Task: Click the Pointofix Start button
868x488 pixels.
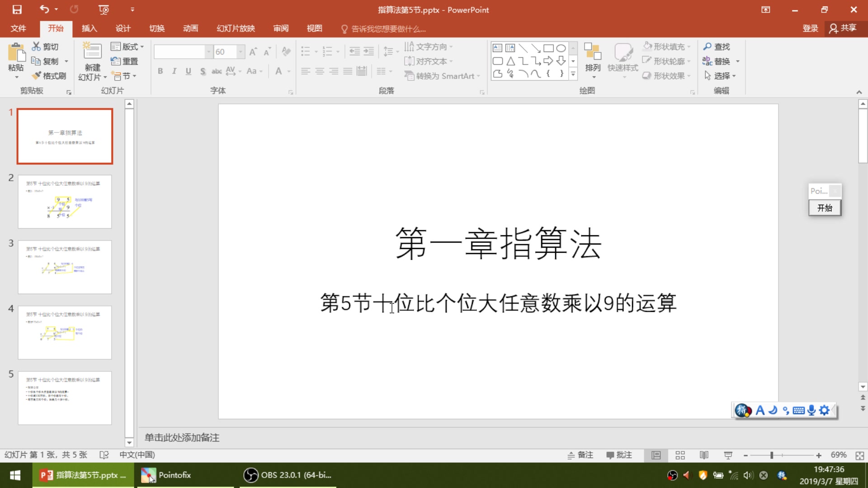Action: 825,208
